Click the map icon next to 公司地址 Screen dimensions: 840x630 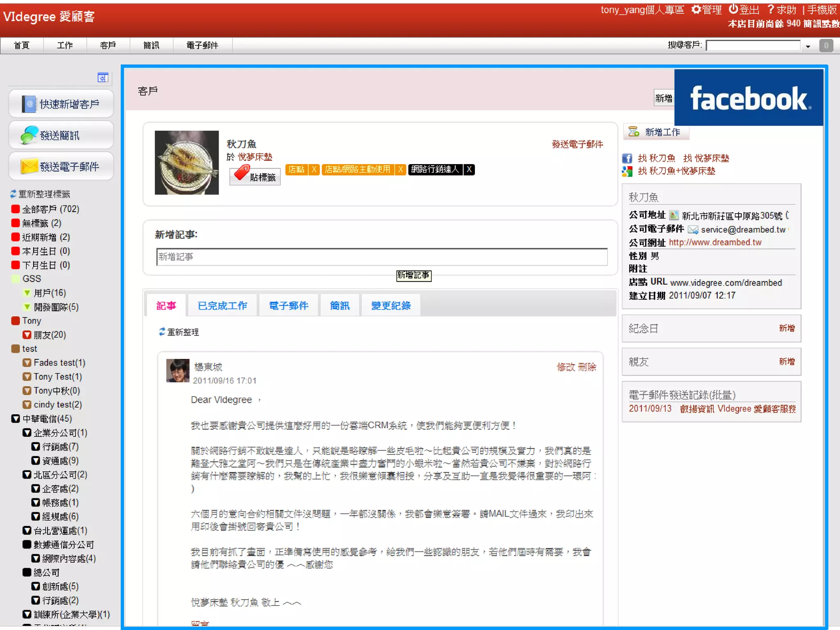[x=673, y=215]
